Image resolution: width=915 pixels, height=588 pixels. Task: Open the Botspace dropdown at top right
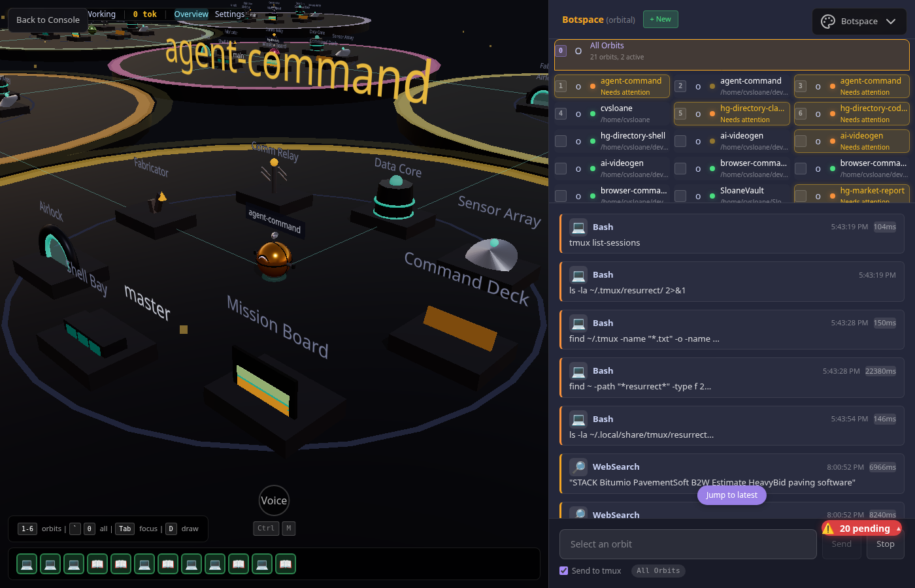pyautogui.click(x=859, y=21)
